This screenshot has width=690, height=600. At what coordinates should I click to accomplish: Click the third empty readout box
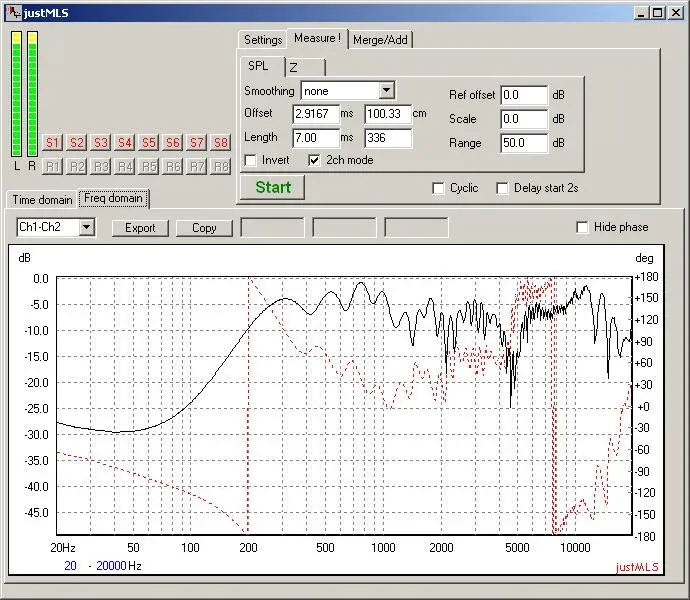[416, 228]
